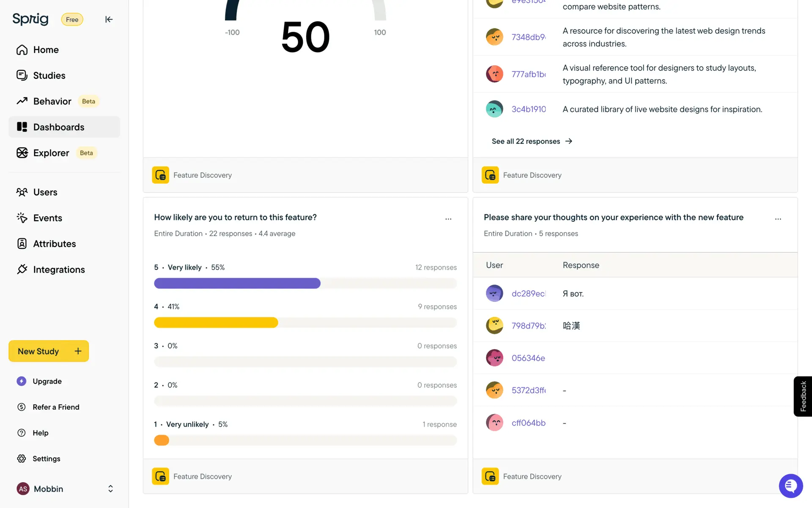Click avatar of user dc289ec

[494, 293]
